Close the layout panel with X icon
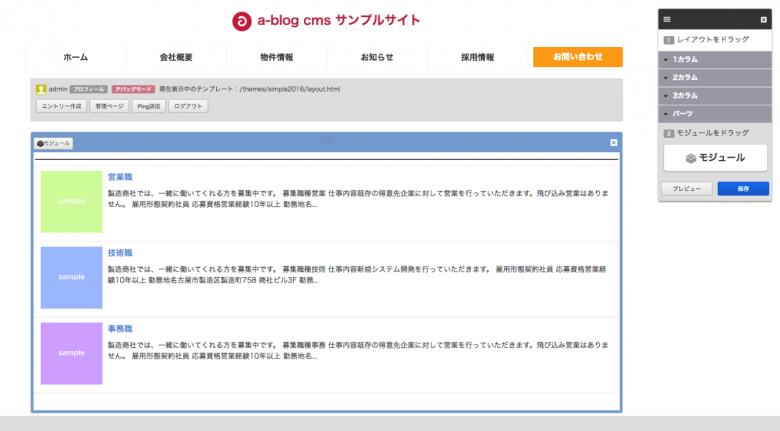This screenshot has height=431, width=780. click(763, 19)
